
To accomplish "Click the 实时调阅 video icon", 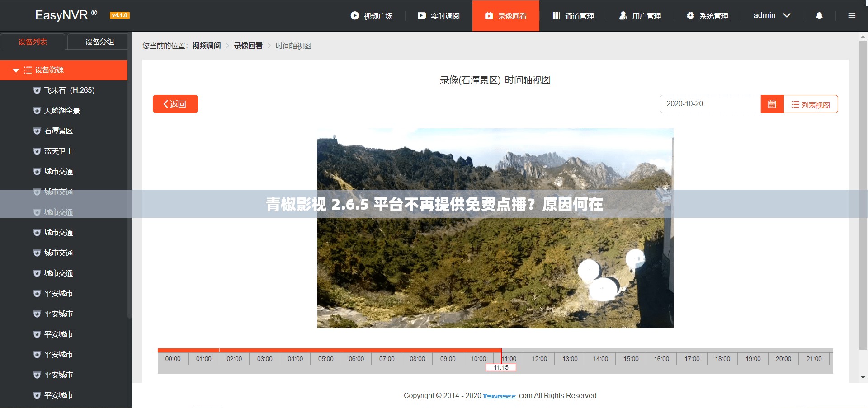I will [x=422, y=15].
